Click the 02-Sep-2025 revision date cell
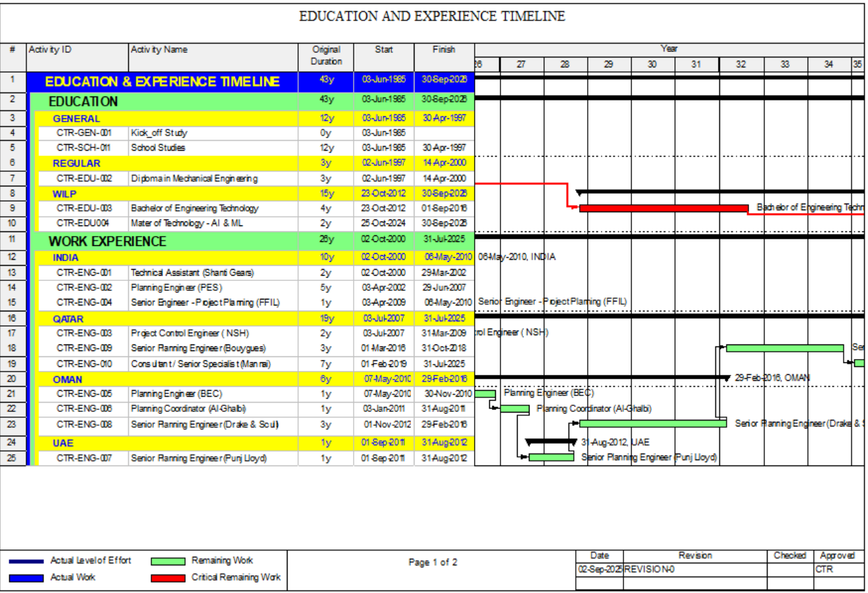 pyautogui.click(x=600, y=569)
